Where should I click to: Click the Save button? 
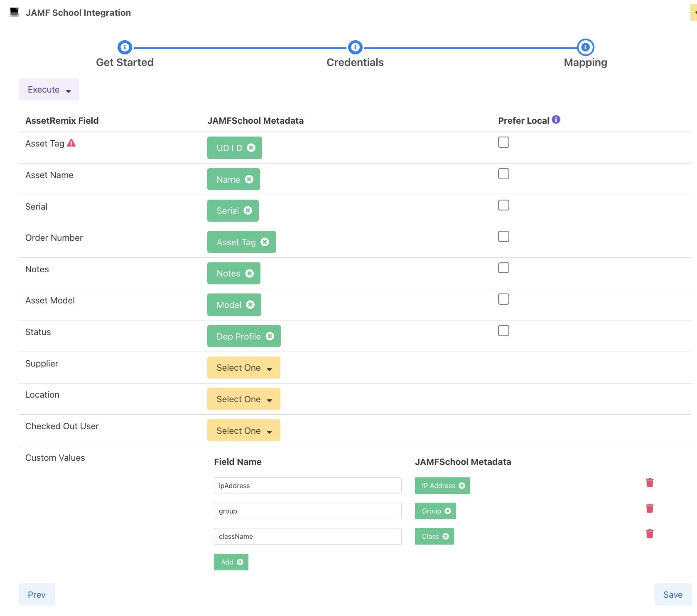[x=672, y=594]
